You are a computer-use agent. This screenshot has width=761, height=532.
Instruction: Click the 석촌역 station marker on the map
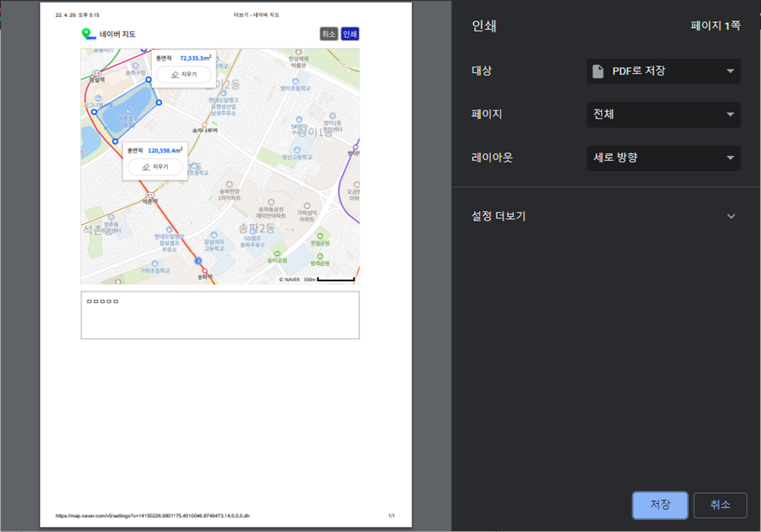click(x=150, y=195)
